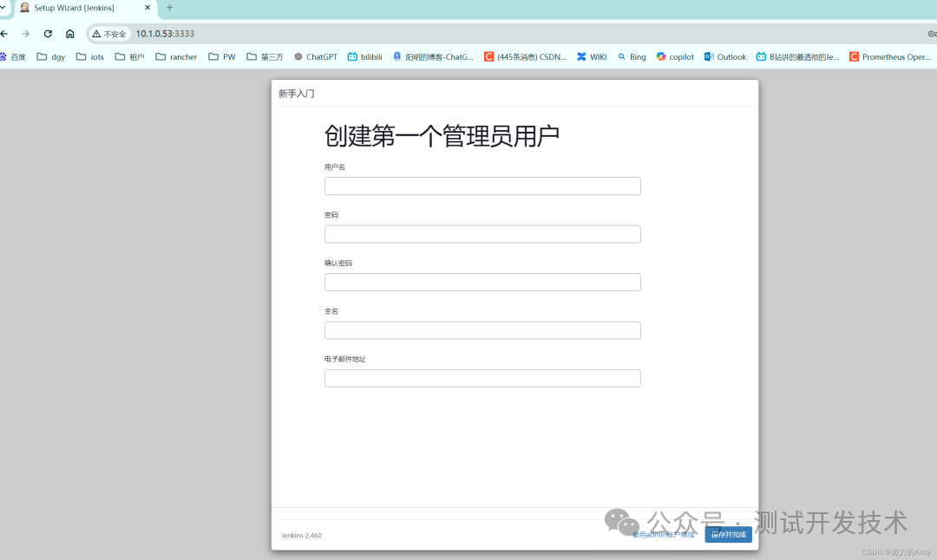Open the ChatGPT bookmark

pos(316,56)
